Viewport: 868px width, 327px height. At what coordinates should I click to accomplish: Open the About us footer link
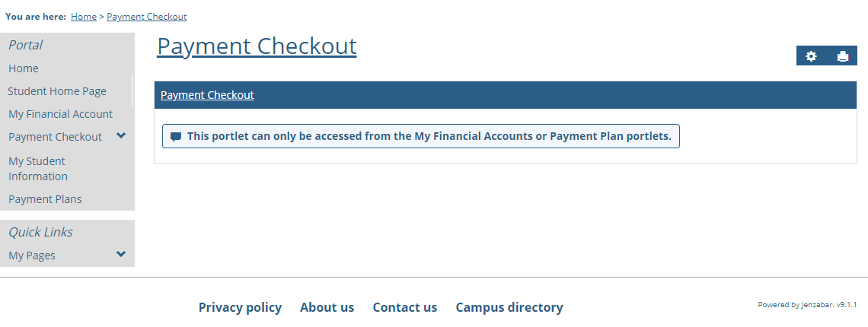coord(327,307)
